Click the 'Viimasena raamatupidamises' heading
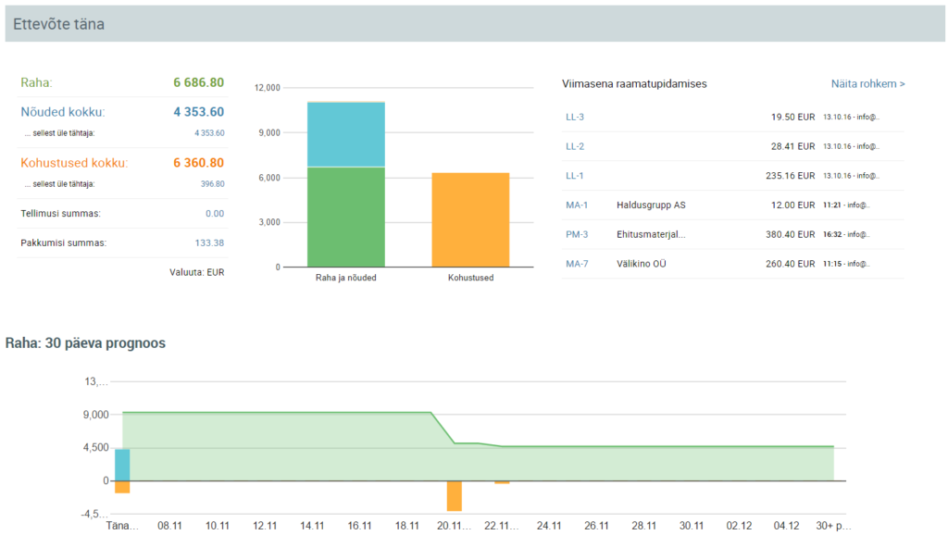948x560 pixels. point(634,84)
